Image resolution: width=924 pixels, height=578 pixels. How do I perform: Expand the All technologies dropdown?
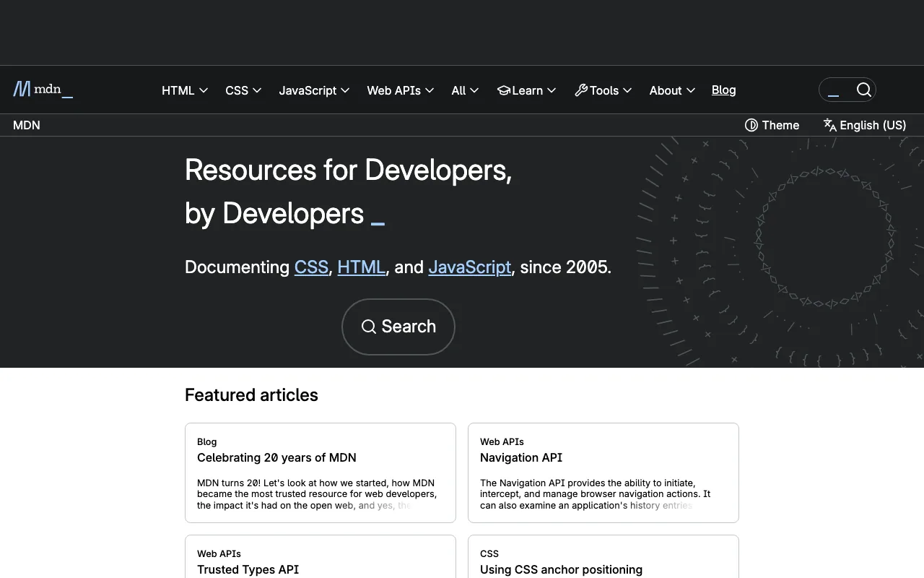(x=465, y=90)
